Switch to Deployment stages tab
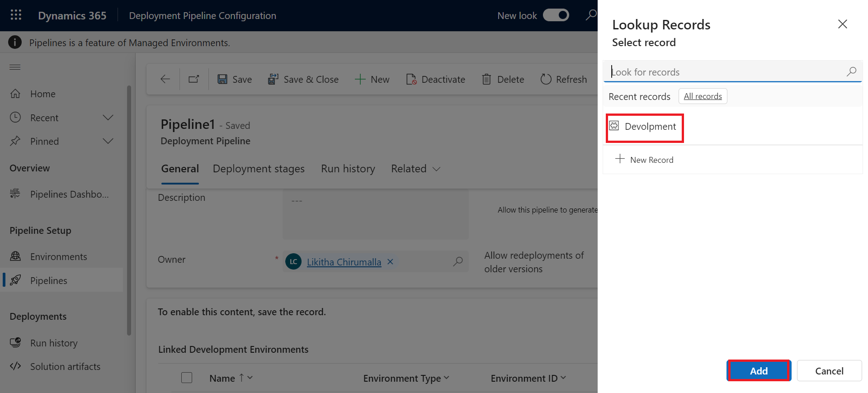This screenshot has width=868, height=393. point(259,169)
